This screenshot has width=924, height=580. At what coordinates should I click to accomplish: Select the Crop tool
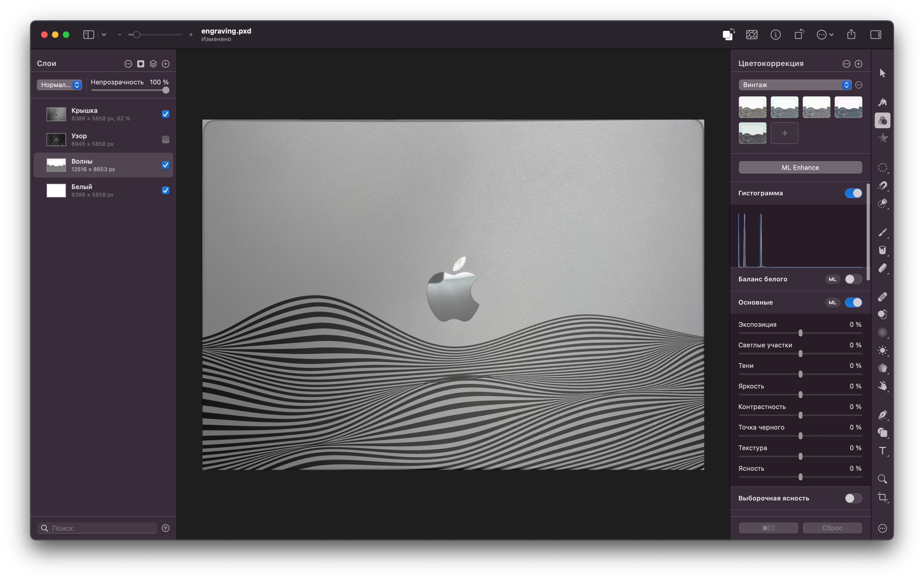(882, 497)
